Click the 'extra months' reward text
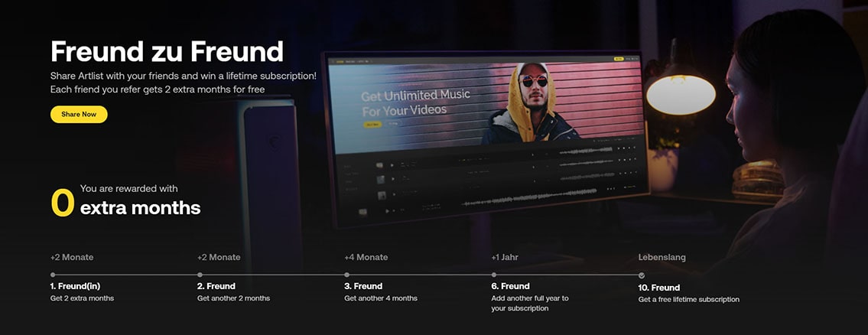Viewport: 868px width, 335px height. pos(140,208)
